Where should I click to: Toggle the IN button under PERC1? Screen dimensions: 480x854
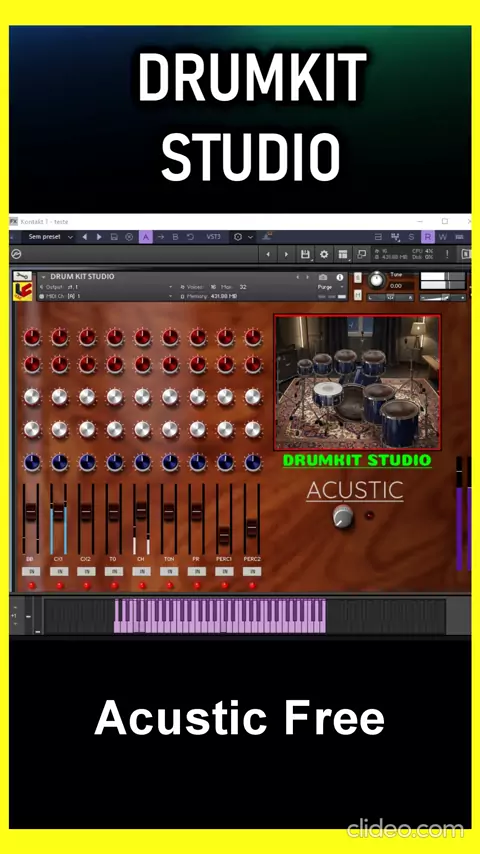tap(224, 571)
